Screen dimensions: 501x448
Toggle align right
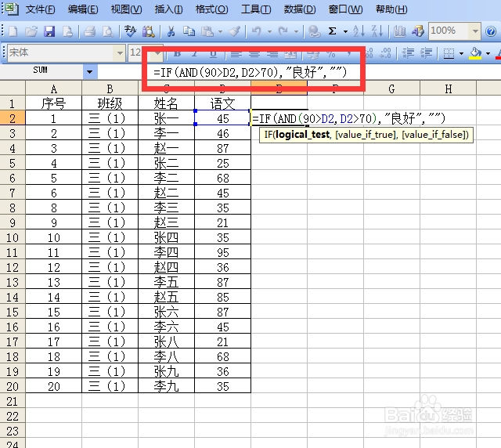[272, 54]
